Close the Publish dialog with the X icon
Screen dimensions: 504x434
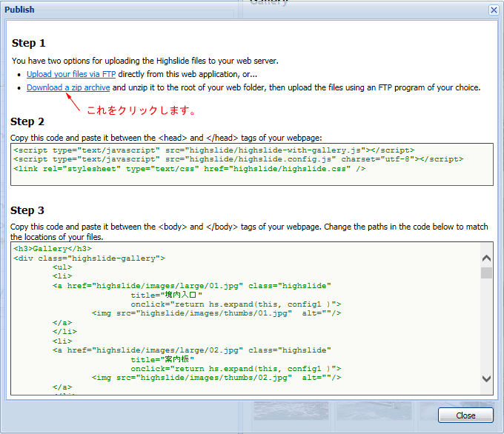click(x=494, y=10)
